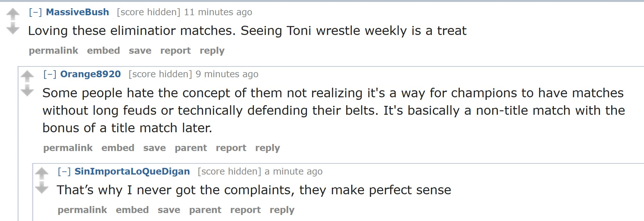The width and height of the screenshot is (644, 221).
Task: Downvote SinImportaLoQueDigan's comment
Action: pyautogui.click(x=41, y=188)
